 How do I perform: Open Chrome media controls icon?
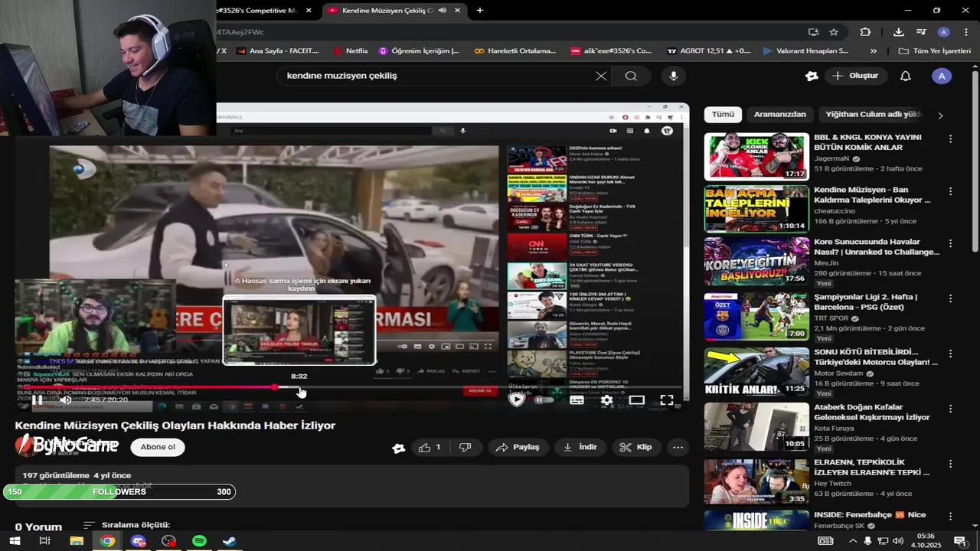(921, 32)
